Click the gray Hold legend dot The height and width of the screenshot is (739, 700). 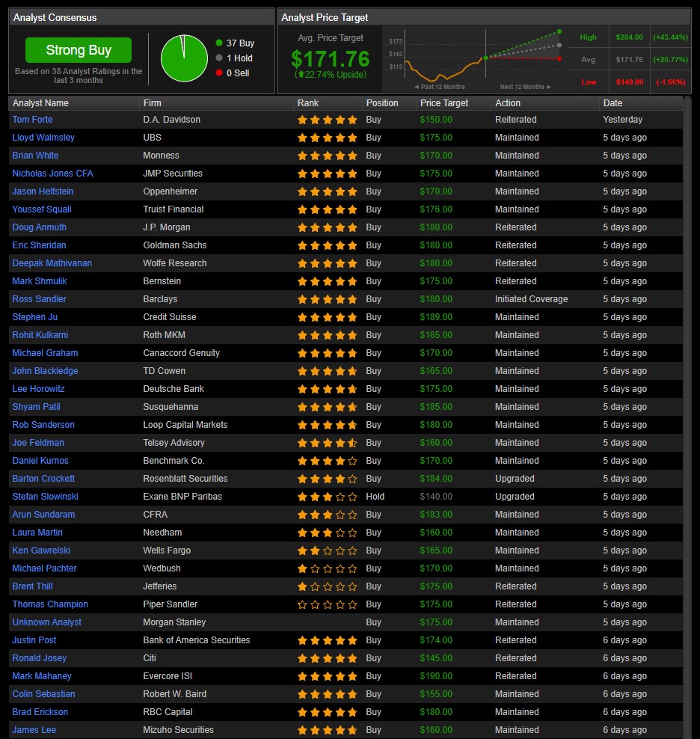tap(218, 58)
